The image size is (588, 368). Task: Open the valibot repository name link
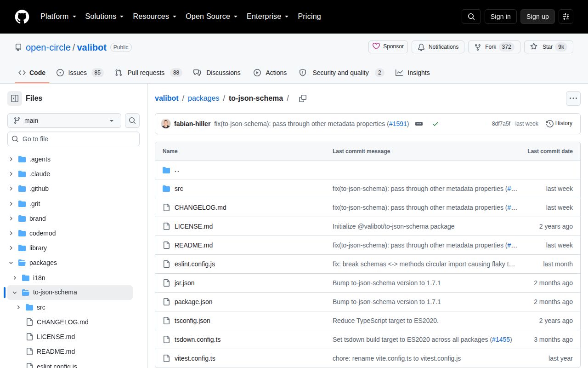point(92,47)
